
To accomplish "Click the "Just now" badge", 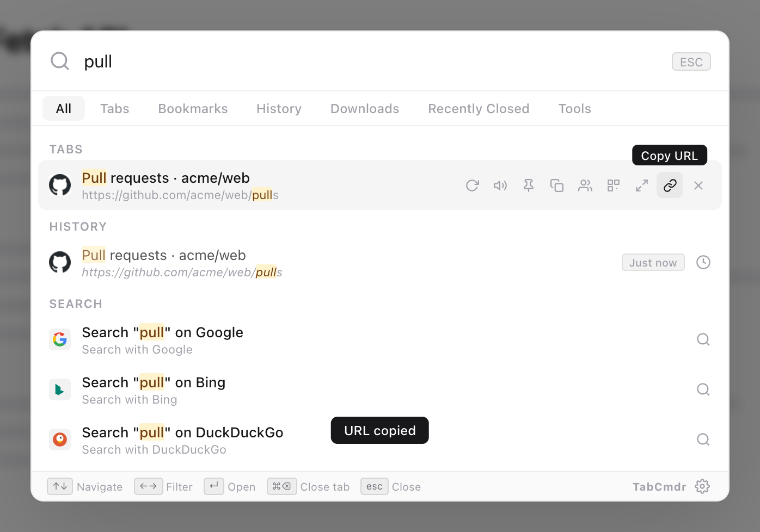I will [x=653, y=262].
